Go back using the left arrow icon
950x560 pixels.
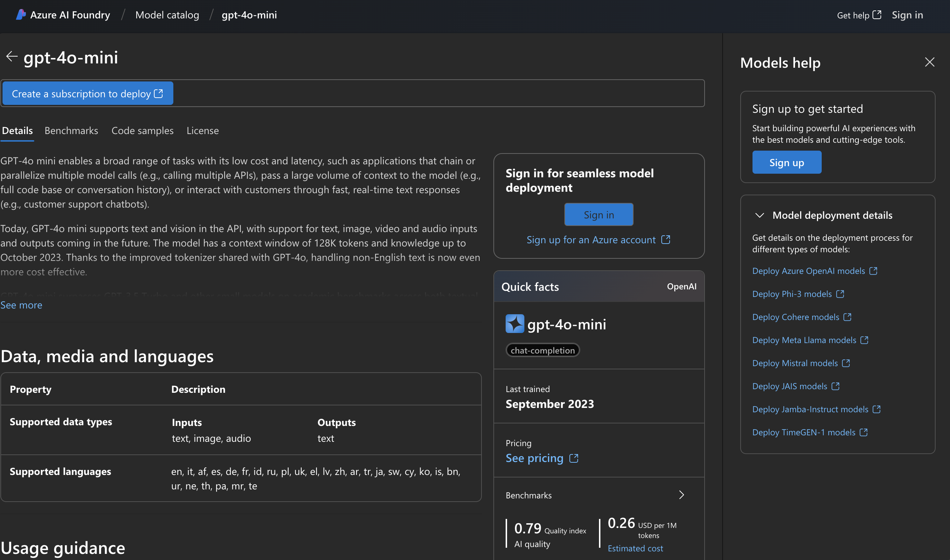[12, 57]
